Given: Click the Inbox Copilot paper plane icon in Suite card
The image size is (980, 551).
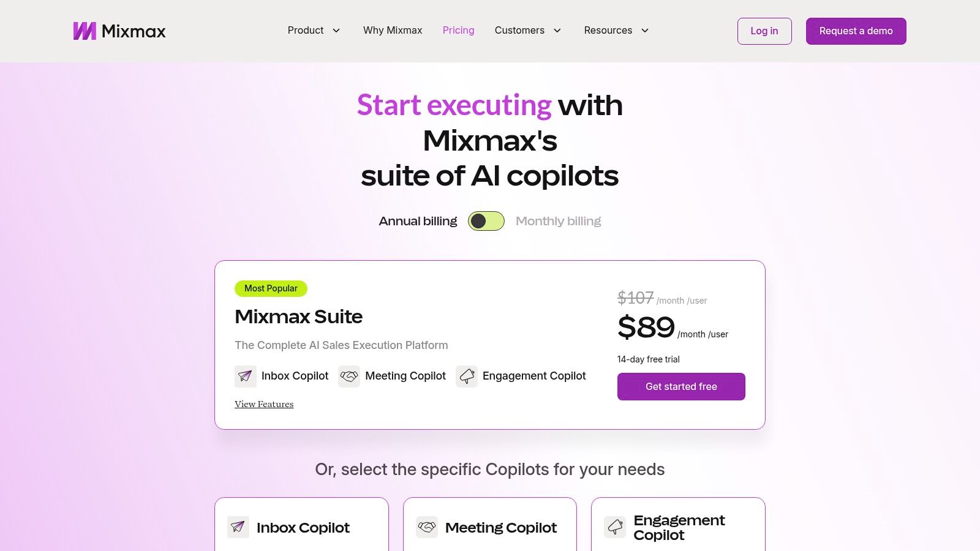Looking at the screenshot, I should point(246,376).
